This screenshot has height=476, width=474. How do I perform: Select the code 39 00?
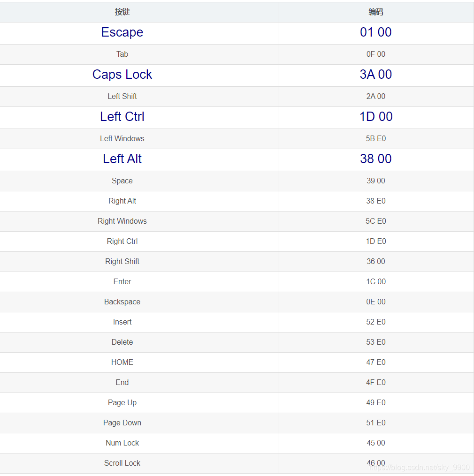pos(376,181)
